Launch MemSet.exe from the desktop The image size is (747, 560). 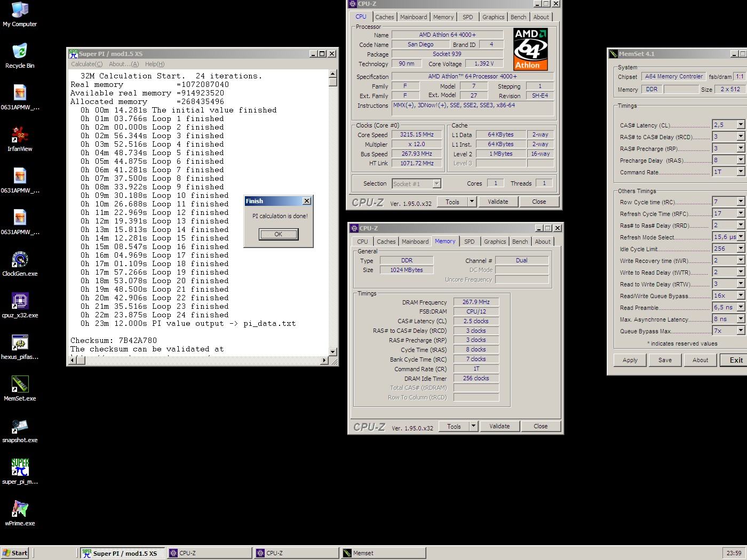click(x=20, y=389)
